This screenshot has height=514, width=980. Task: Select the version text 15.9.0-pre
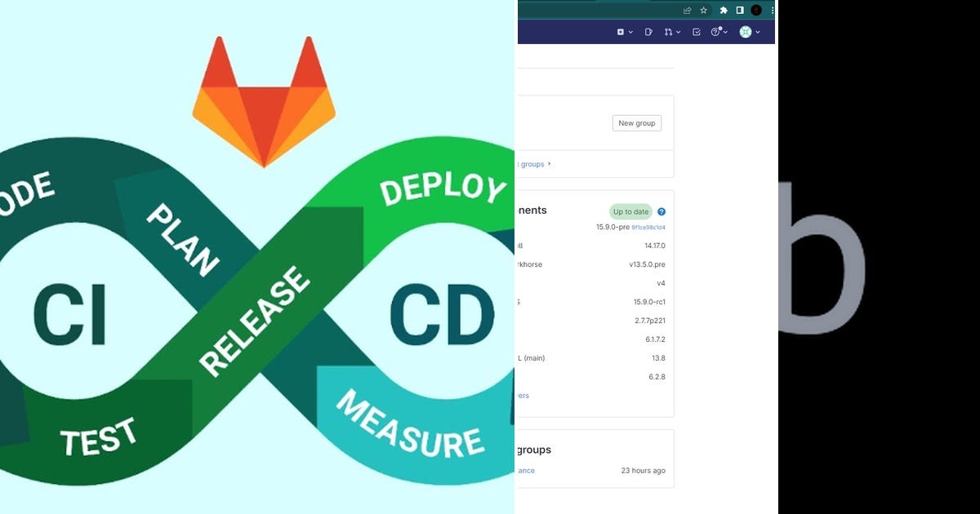point(612,227)
